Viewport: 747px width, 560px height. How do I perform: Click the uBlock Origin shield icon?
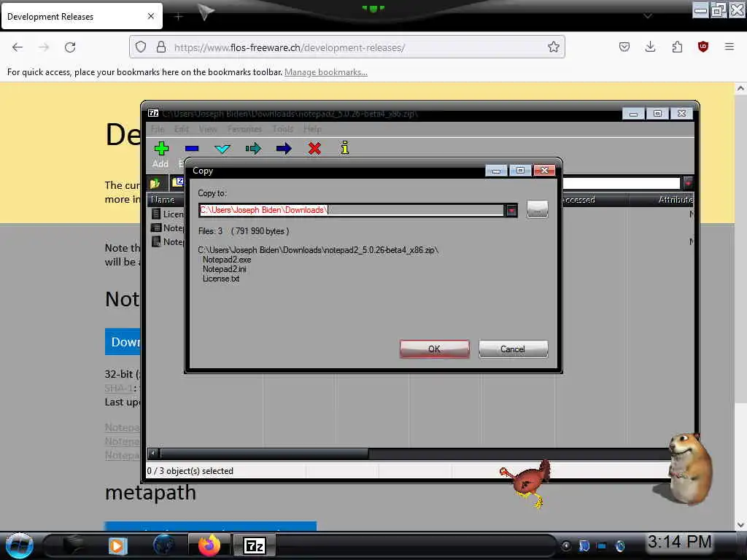(x=703, y=47)
